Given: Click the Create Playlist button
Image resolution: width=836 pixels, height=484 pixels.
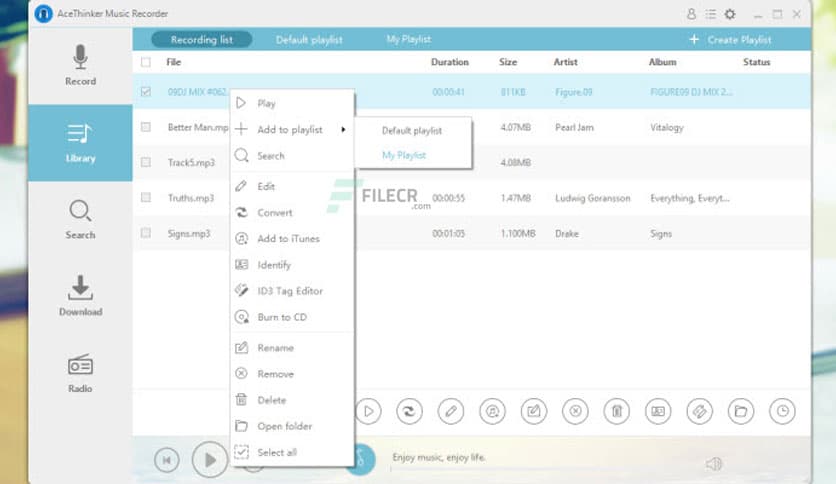Looking at the screenshot, I should point(730,39).
